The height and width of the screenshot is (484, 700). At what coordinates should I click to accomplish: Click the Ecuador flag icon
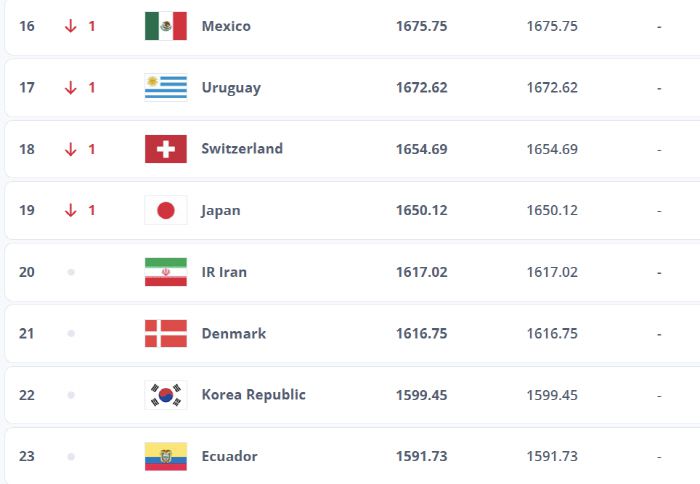coord(166,457)
